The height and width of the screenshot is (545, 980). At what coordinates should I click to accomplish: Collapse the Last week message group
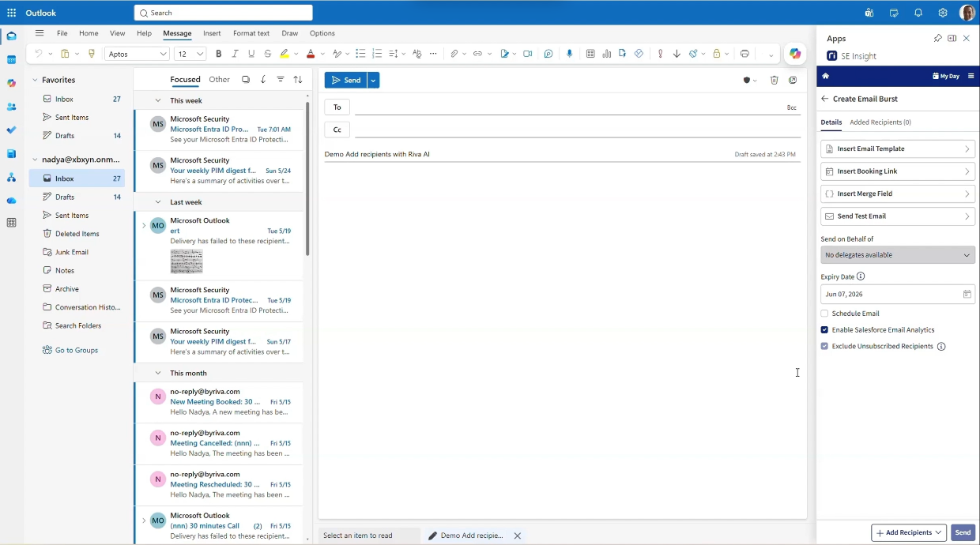pos(158,202)
